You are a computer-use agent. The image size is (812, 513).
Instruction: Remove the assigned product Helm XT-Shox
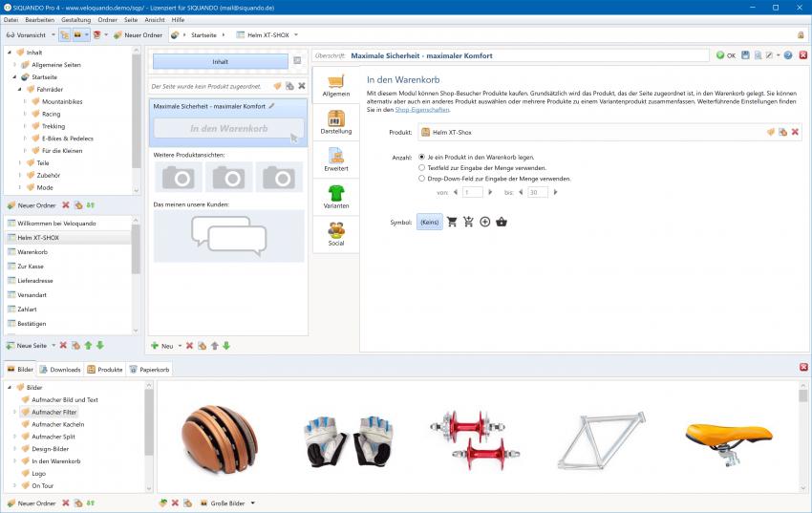(x=795, y=132)
